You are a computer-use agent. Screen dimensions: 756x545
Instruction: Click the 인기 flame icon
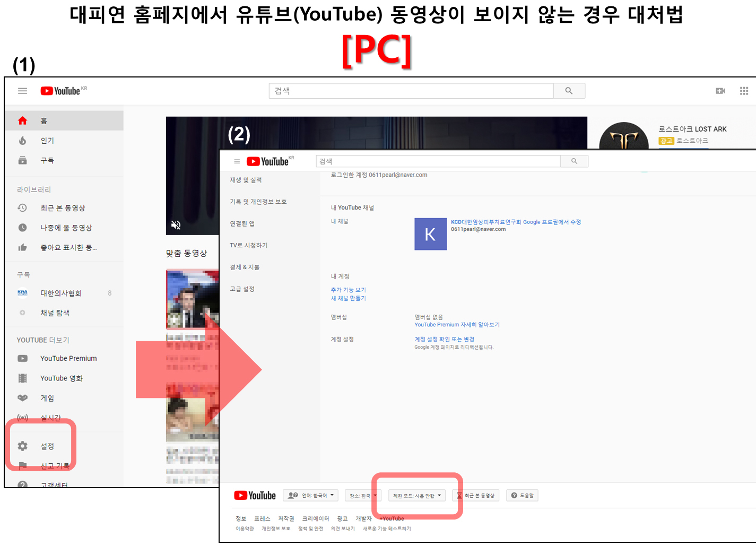point(22,141)
